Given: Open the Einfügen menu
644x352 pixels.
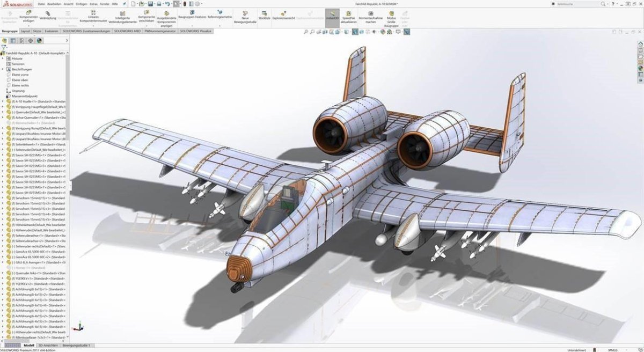Looking at the screenshot, I should point(82,4).
